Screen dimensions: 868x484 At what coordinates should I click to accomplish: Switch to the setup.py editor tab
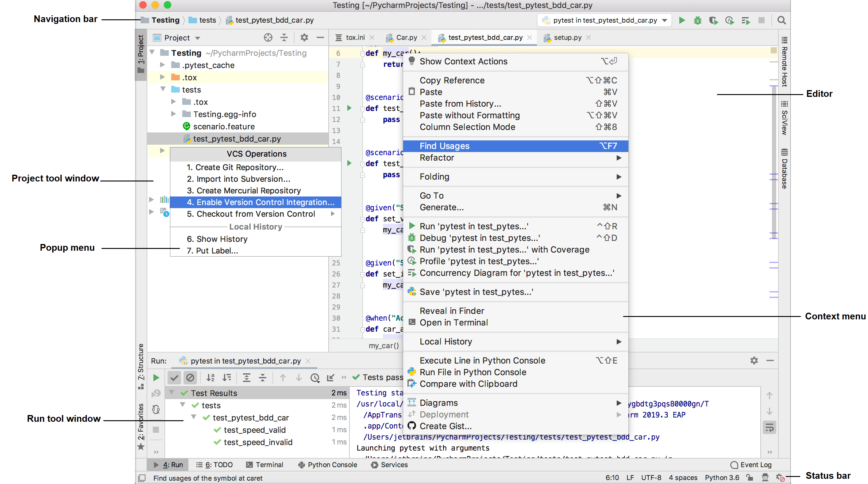pyautogui.click(x=567, y=37)
